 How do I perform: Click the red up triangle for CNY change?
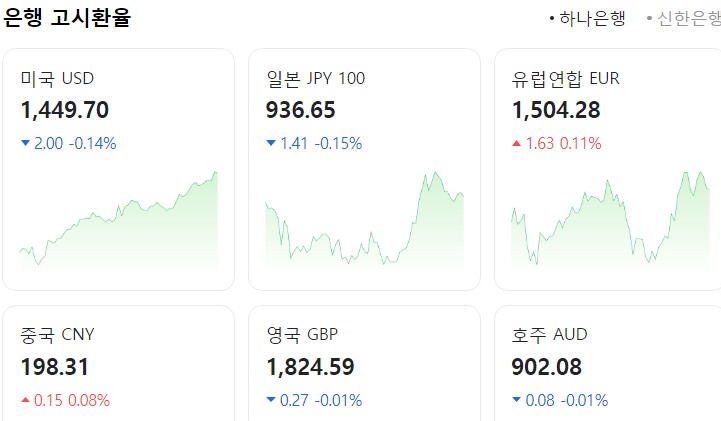pyautogui.click(x=25, y=400)
